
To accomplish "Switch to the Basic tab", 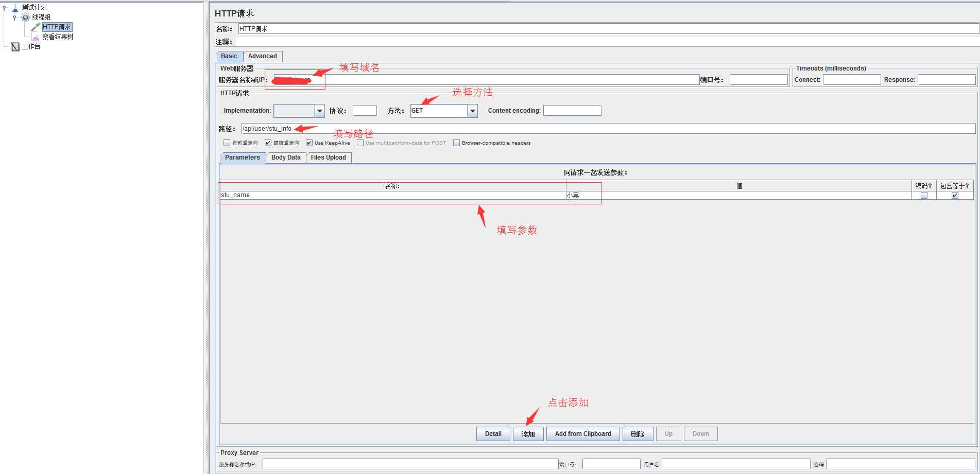I will tap(229, 56).
